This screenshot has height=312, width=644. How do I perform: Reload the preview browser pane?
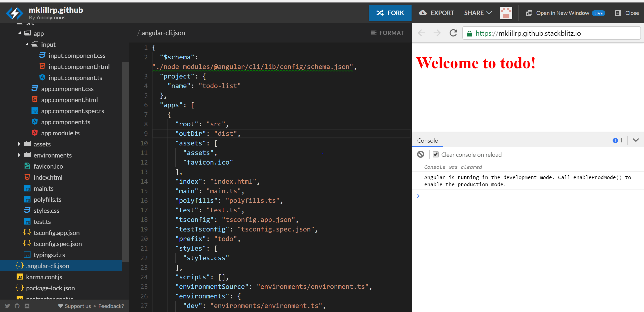pos(453,33)
